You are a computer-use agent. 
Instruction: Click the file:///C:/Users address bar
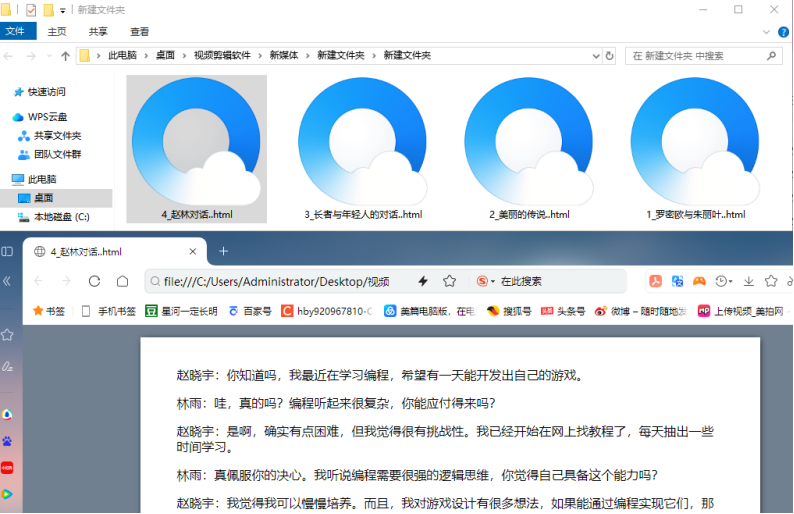276,282
